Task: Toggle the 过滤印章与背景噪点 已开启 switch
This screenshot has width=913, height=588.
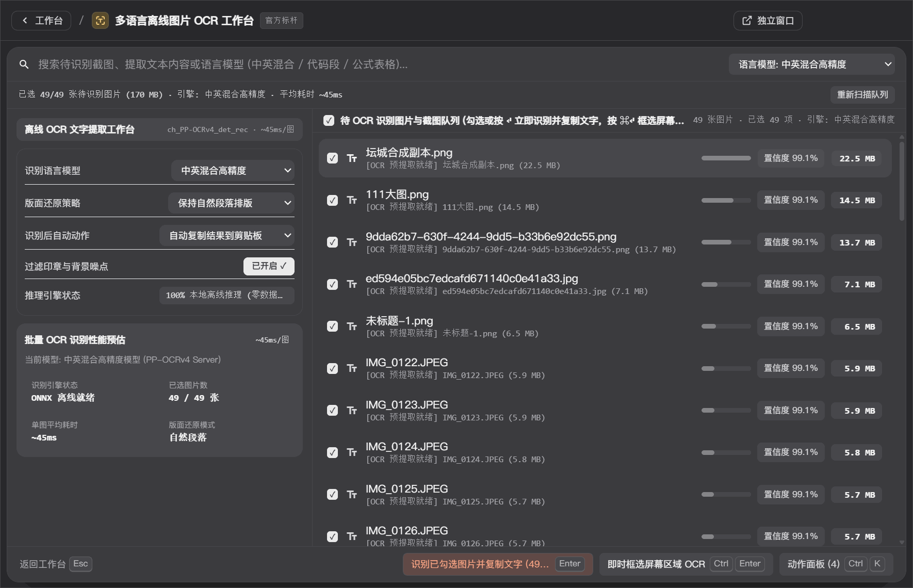Action: (269, 266)
